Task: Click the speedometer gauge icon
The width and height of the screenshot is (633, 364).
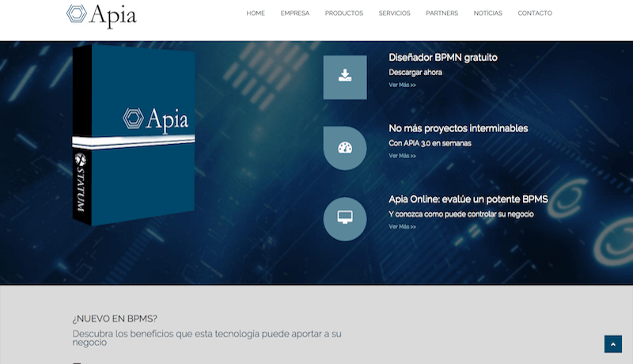Action: pyautogui.click(x=345, y=148)
